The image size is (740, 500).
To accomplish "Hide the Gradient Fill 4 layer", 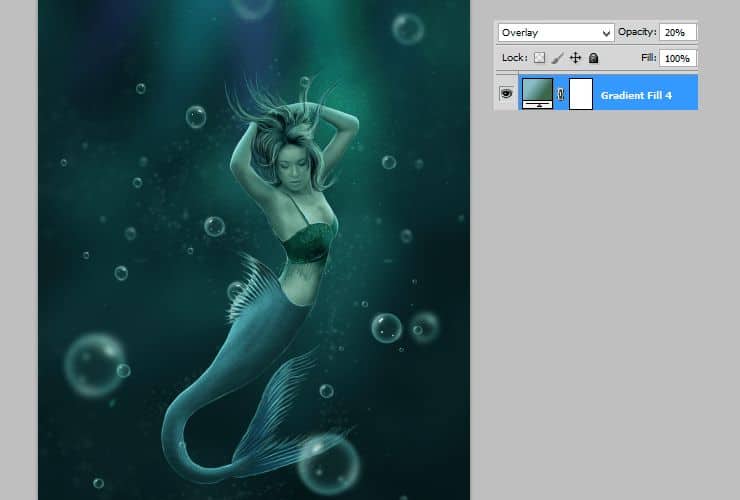I will [506, 93].
